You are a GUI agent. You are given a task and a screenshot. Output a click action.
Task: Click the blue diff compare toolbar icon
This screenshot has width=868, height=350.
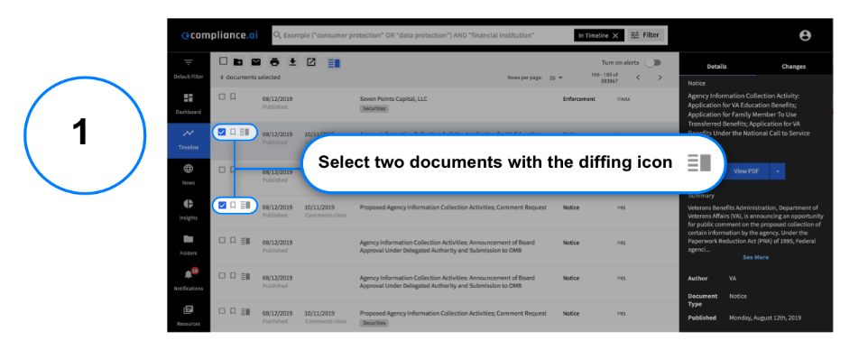[334, 63]
